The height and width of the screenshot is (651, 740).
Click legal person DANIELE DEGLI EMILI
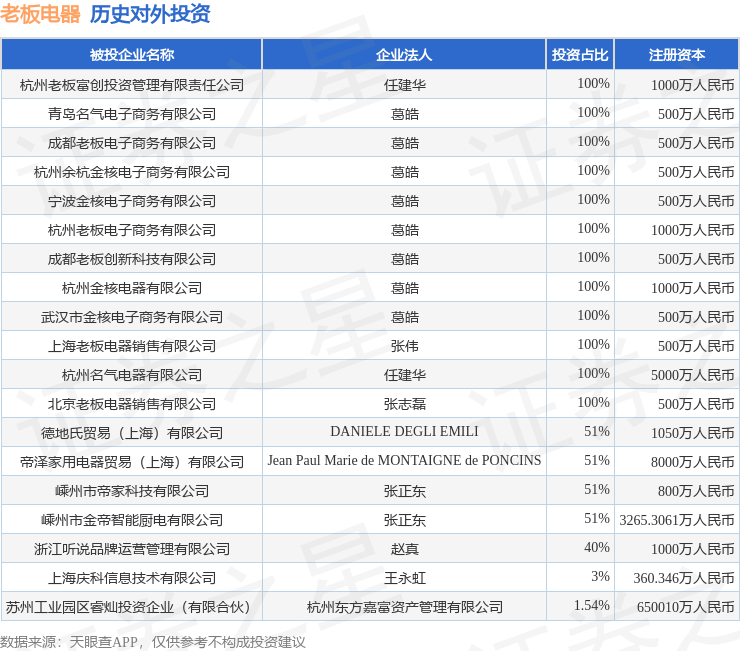404,431
